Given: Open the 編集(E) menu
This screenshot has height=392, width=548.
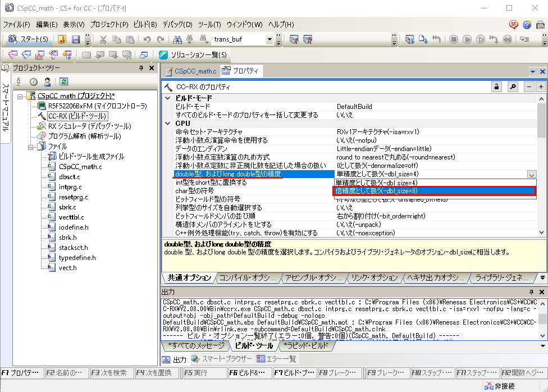Looking at the screenshot, I should pos(47,25).
